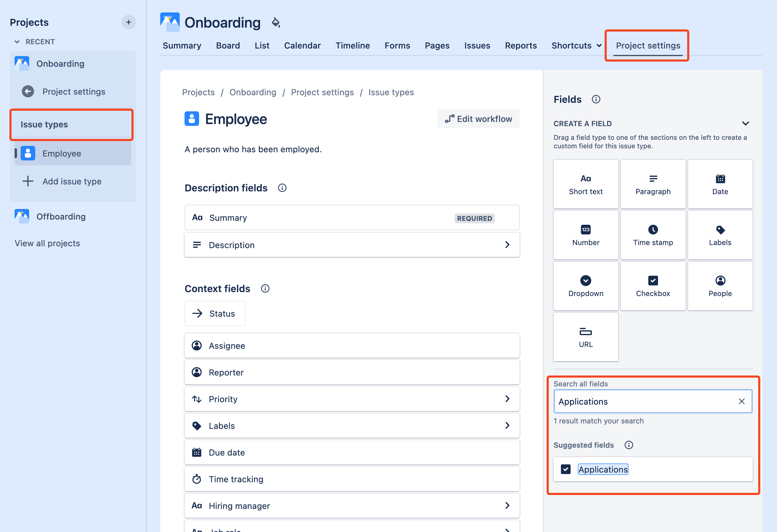Select the URL field type tile
Image resolution: width=777 pixels, height=532 pixels.
pyautogui.click(x=586, y=337)
